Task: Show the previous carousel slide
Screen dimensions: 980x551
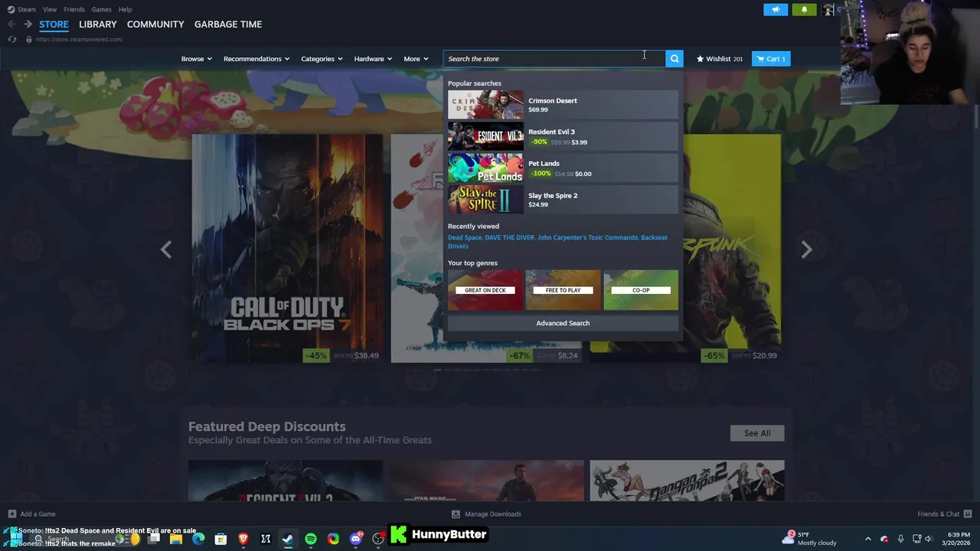Action: [166, 249]
